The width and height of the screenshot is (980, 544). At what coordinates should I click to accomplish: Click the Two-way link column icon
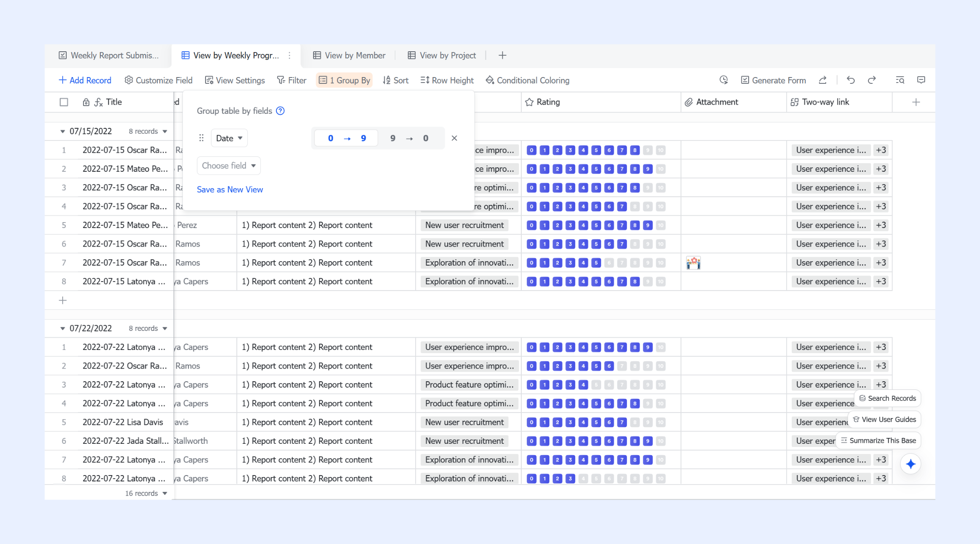pyautogui.click(x=794, y=102)
